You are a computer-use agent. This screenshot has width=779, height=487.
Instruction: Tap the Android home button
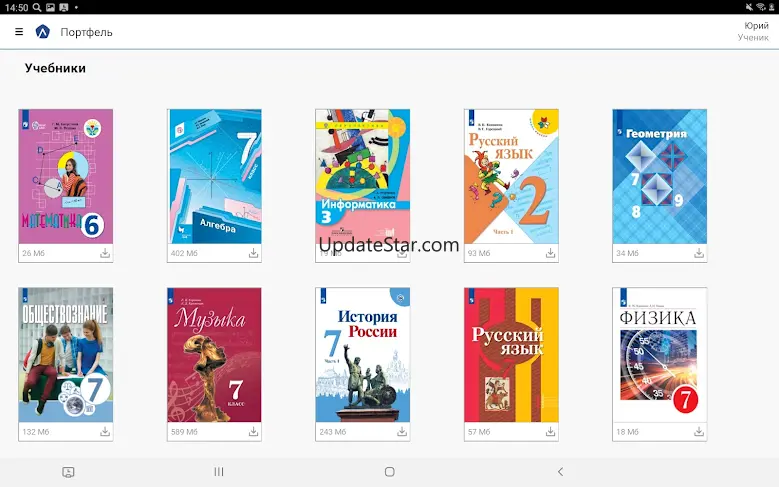(390, 472)
